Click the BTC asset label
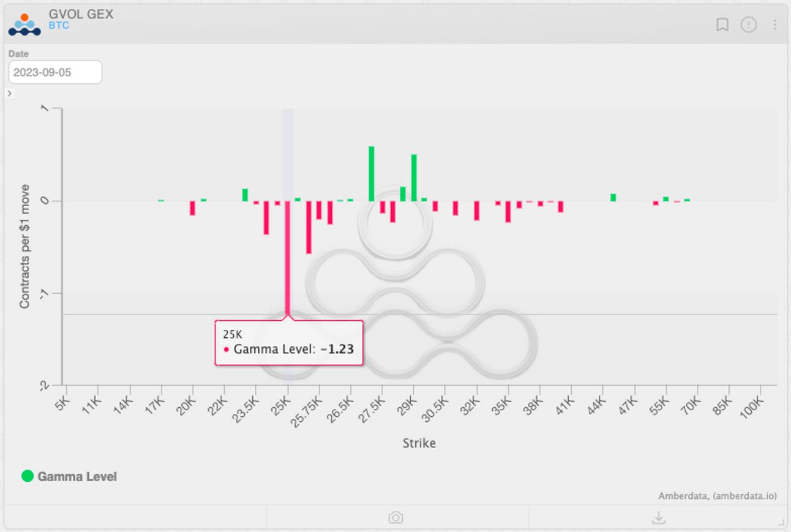 pyautogui.click(x=59, y=26)
